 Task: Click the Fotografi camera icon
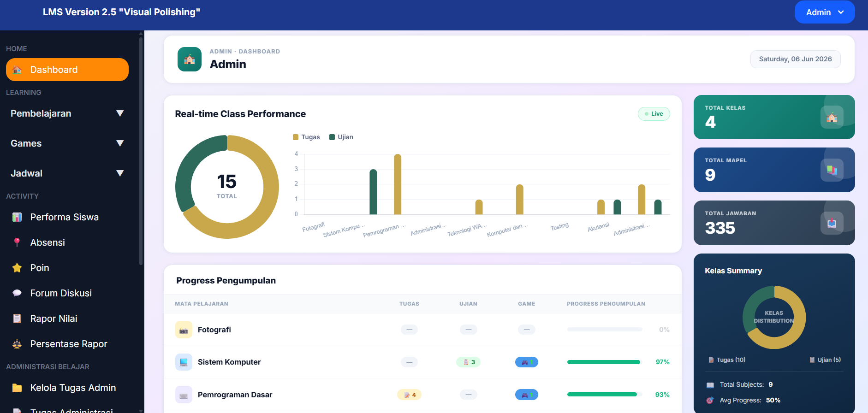pyautogui.click(x=184, y=330)
